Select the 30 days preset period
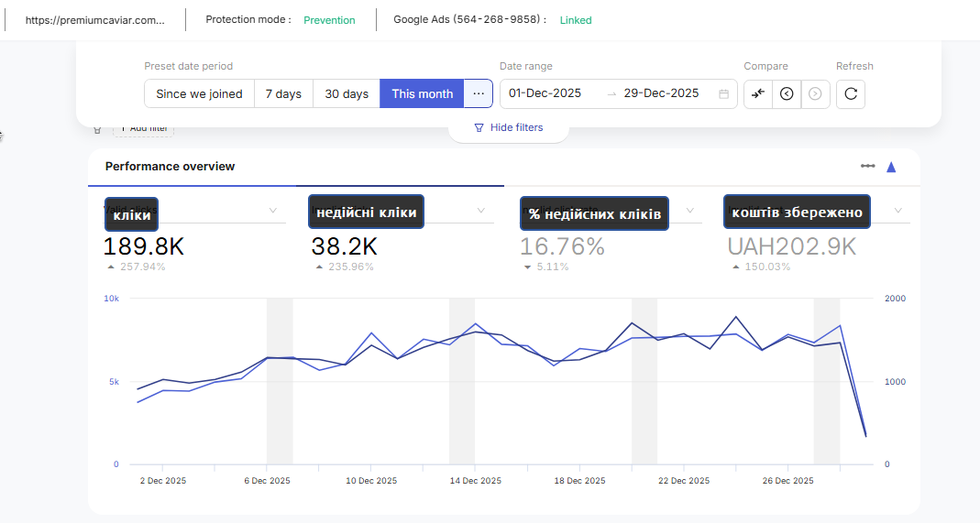Image resolution: width=980 pixels, height=523 pixels. 347,93
